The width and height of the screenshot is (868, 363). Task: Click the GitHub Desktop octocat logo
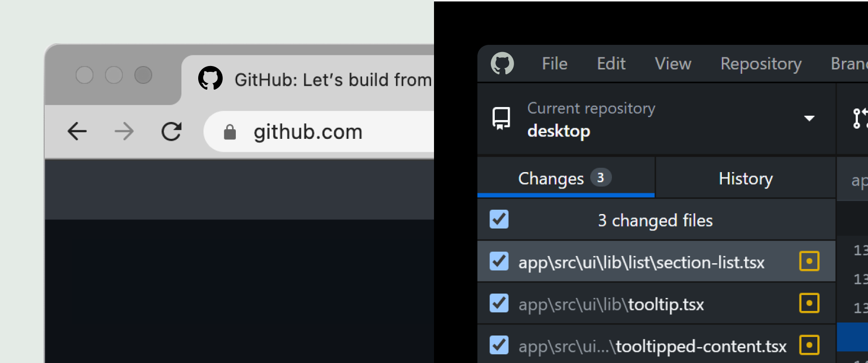502,64
